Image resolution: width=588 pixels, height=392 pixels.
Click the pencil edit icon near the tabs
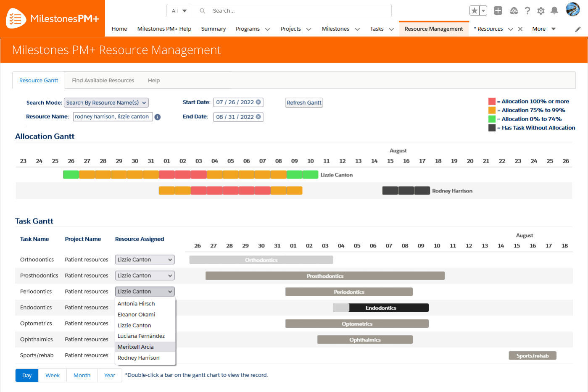pyautogui.click(x=577, y=29)
